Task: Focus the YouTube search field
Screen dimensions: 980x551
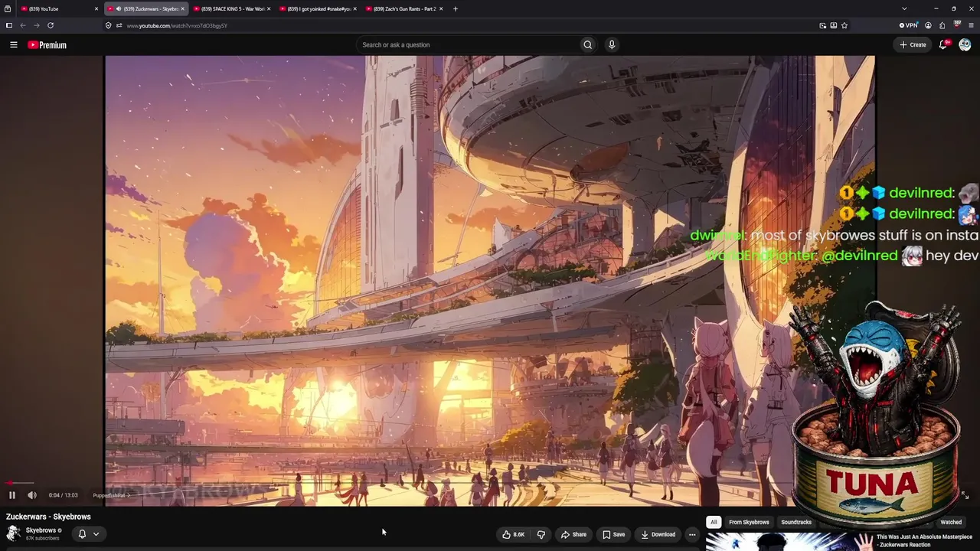Action: 468,44
